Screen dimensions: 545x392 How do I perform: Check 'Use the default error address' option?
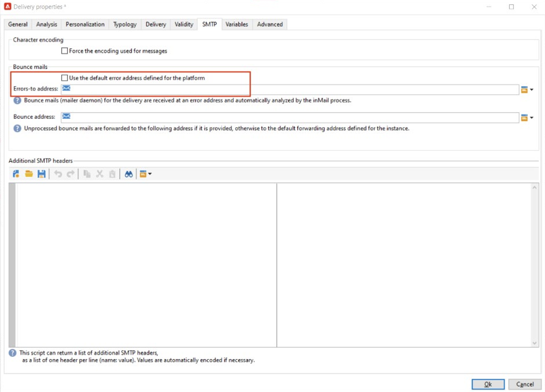pos(64,78)
